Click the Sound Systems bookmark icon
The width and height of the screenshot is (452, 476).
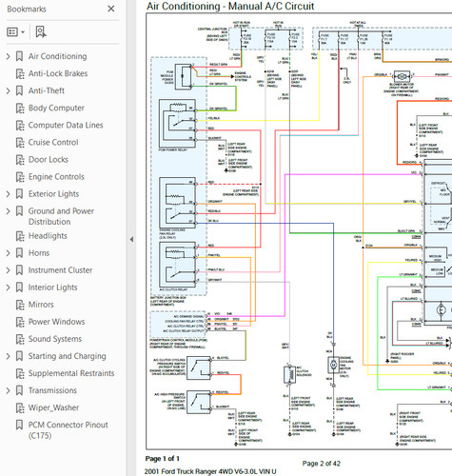click(20, 339)
